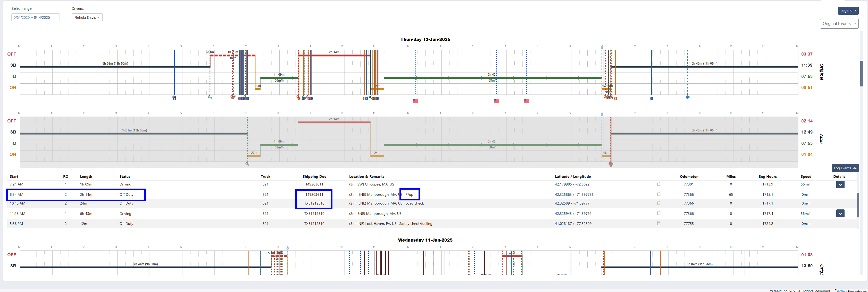Open the Original Events dropdown
The height and width of the screenshot is (292, 868).
pos(839,24)
